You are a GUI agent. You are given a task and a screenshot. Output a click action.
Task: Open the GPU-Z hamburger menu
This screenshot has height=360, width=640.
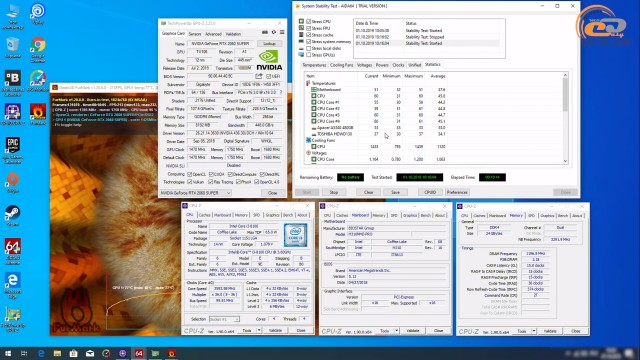[x=282, y=32]
